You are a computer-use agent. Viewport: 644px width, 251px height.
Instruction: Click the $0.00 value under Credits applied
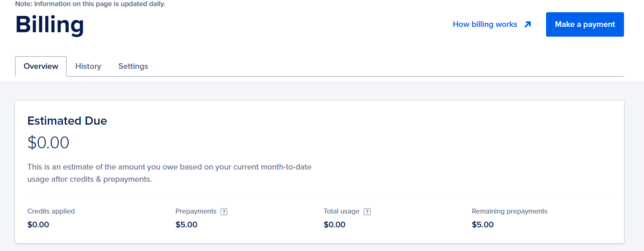point(38,225)
